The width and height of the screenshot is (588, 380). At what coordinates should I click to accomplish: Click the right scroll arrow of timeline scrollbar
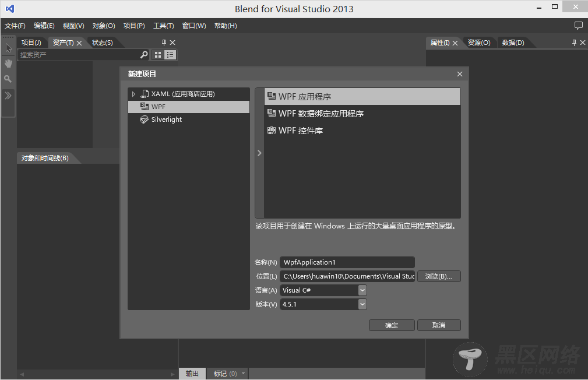click(x=172, y=374)
